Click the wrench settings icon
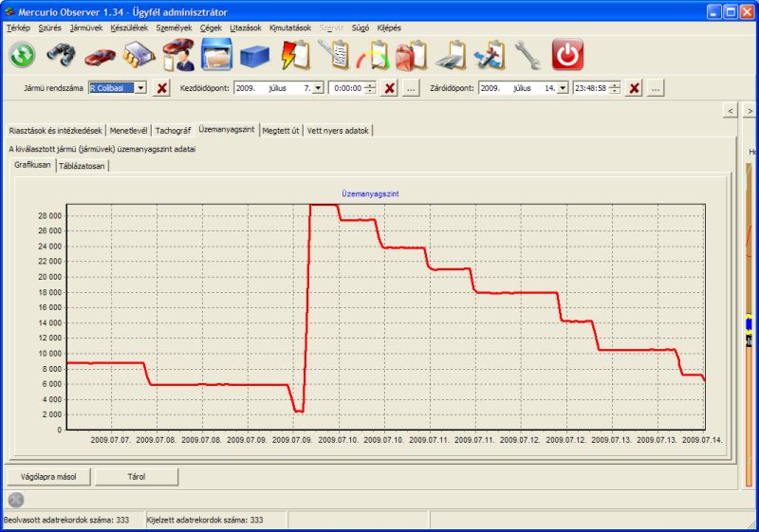 tap(528, 55)
